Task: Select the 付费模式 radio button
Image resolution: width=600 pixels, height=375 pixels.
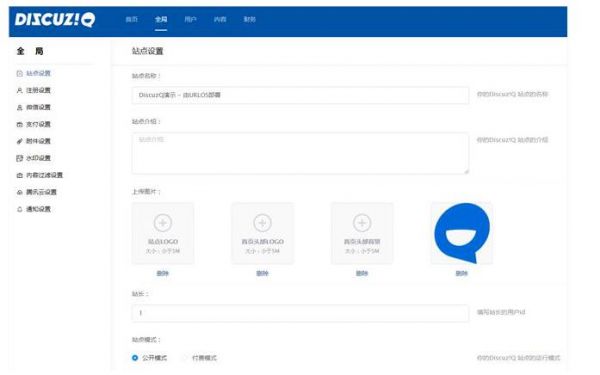Action: (185, 358)
